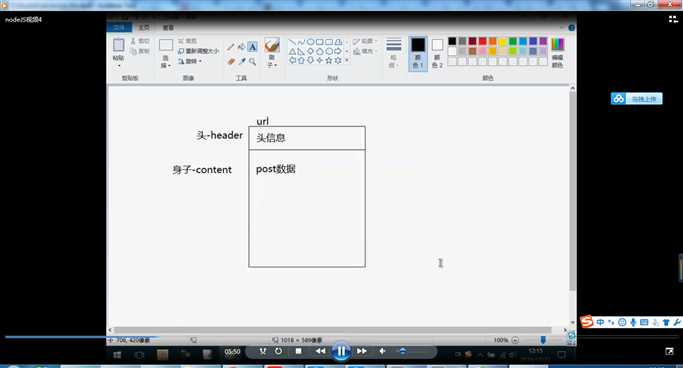Pick the green swatch in the color palette
The height and width of the screenshot is (368, 683).
point(513,41)
